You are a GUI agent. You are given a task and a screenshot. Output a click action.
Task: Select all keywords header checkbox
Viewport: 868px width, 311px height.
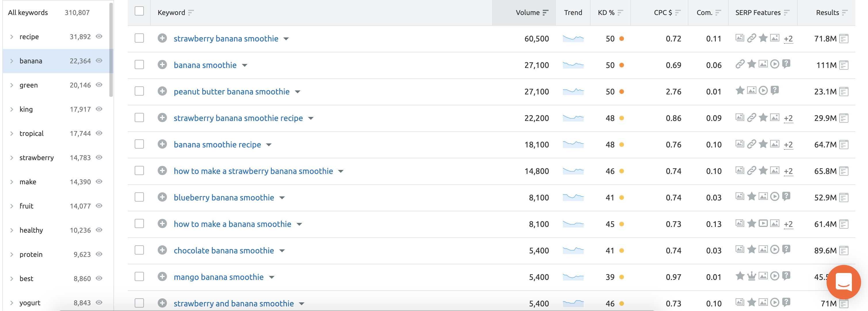click(x=139, y=11)
